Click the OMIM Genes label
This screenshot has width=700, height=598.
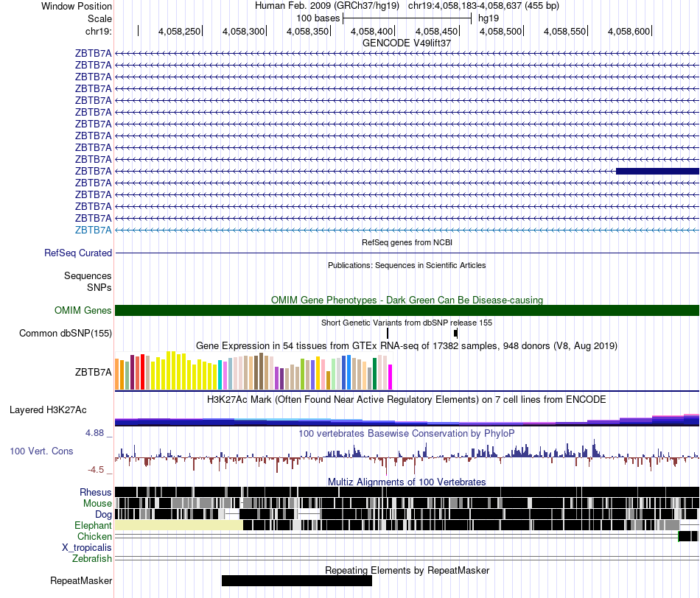83,310
